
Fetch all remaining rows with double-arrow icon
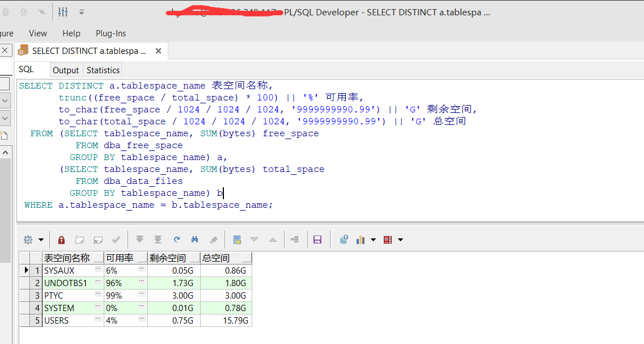click(158, 240)
